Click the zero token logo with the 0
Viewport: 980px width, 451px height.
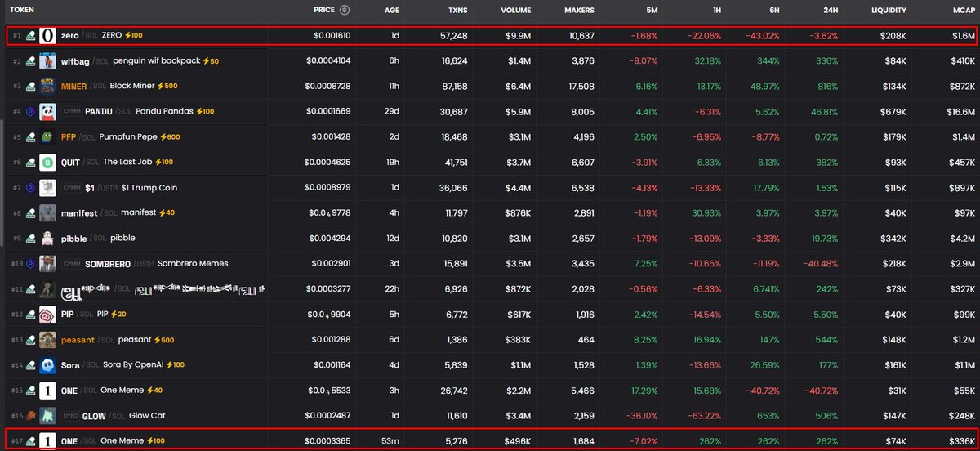click(x=47, y=36)
